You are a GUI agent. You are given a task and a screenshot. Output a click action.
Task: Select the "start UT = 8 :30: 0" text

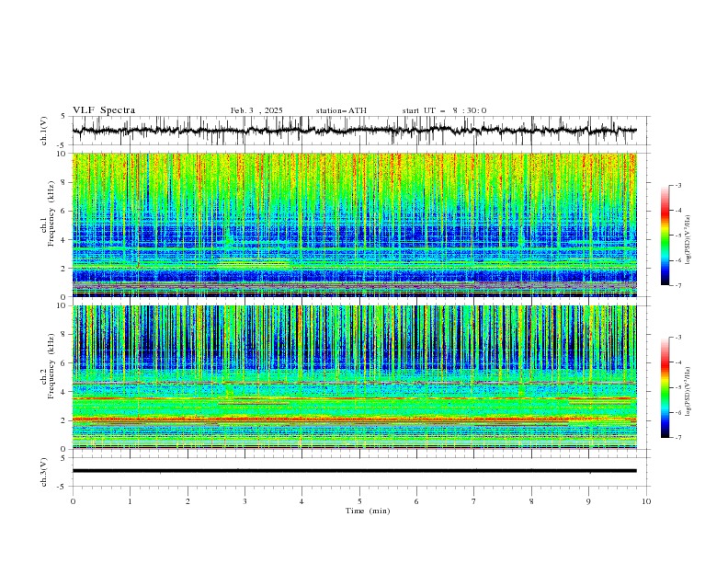444,110
